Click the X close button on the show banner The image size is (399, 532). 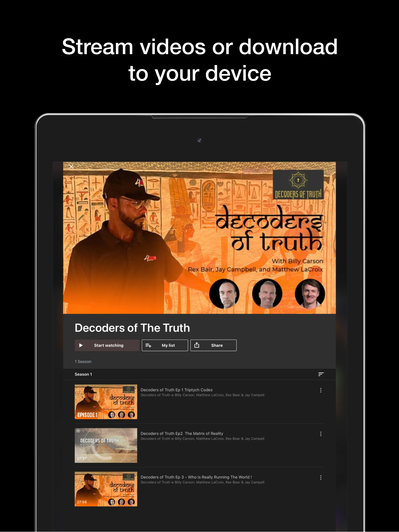coord(71,166)
